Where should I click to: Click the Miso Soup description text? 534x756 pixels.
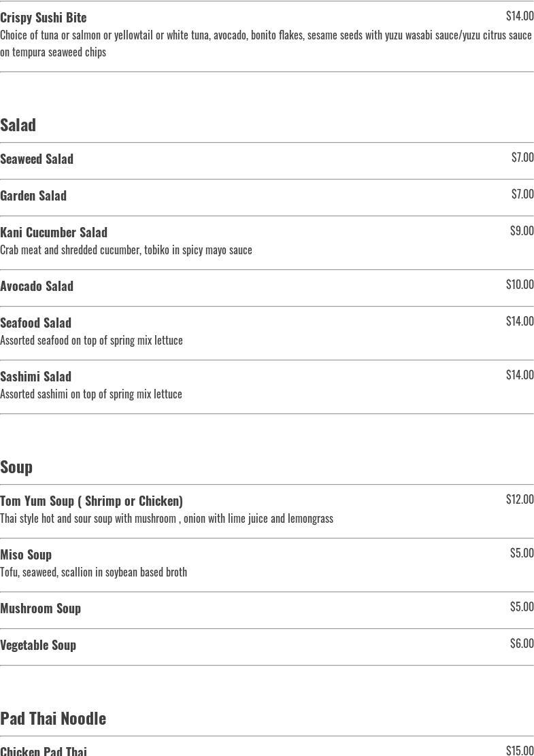(x=93, y=572)
